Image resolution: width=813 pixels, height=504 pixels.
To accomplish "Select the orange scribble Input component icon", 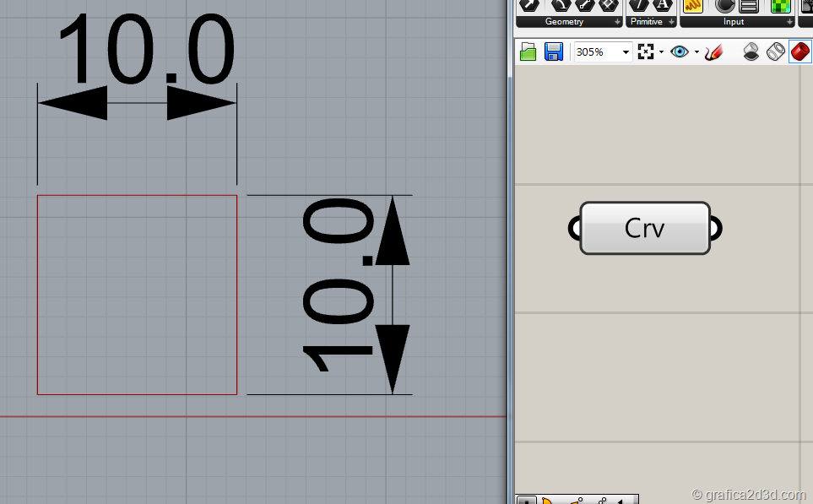I will (x=693, y=5).
